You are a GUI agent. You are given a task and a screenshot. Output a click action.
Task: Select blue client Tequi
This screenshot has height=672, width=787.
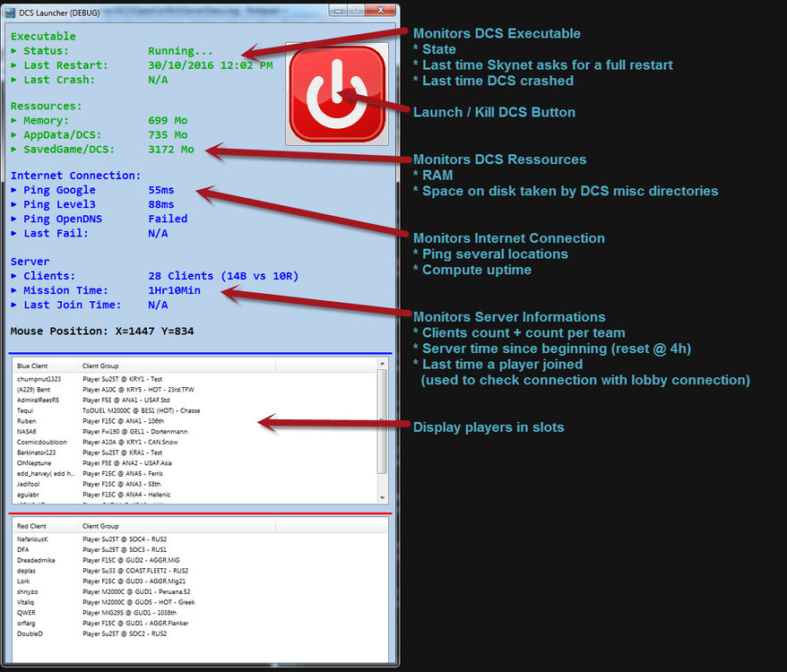pos(24,410)
